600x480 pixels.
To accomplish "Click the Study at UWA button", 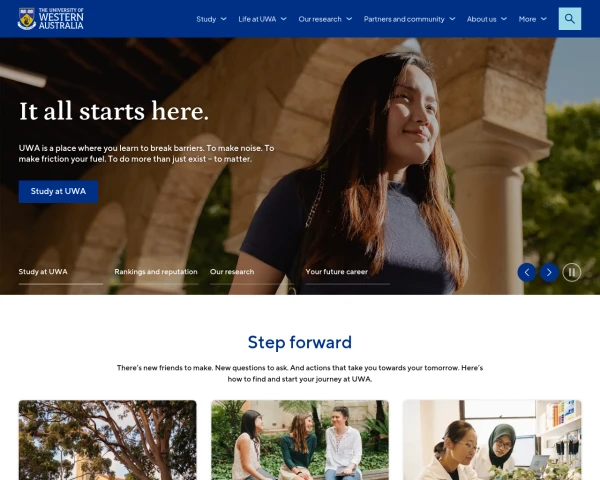I will tap(58, 191).
